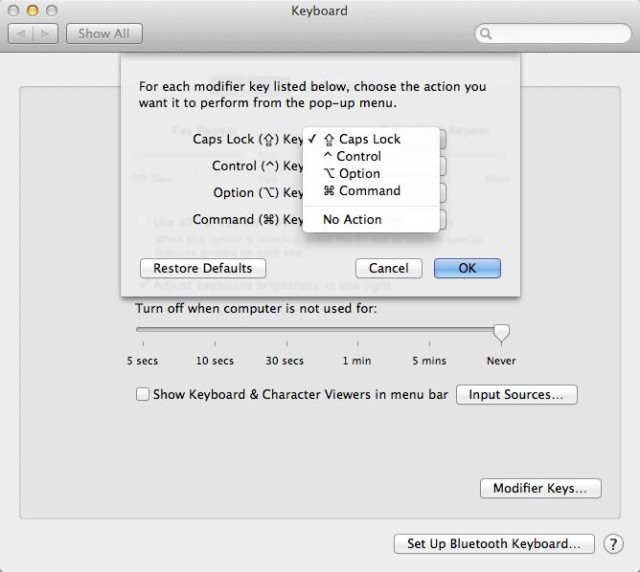Click Cancel in the modifier sheet
This screenshot has width=640, height=572.
(388, 268)
